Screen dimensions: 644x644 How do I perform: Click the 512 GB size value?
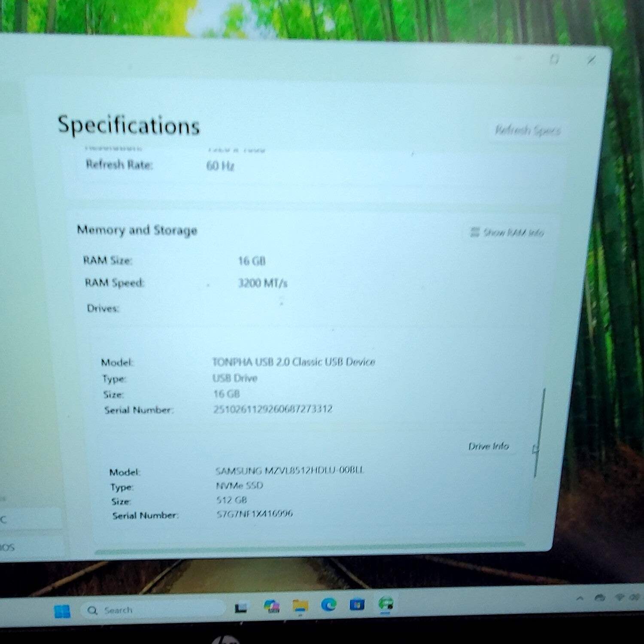coord(232,500)
